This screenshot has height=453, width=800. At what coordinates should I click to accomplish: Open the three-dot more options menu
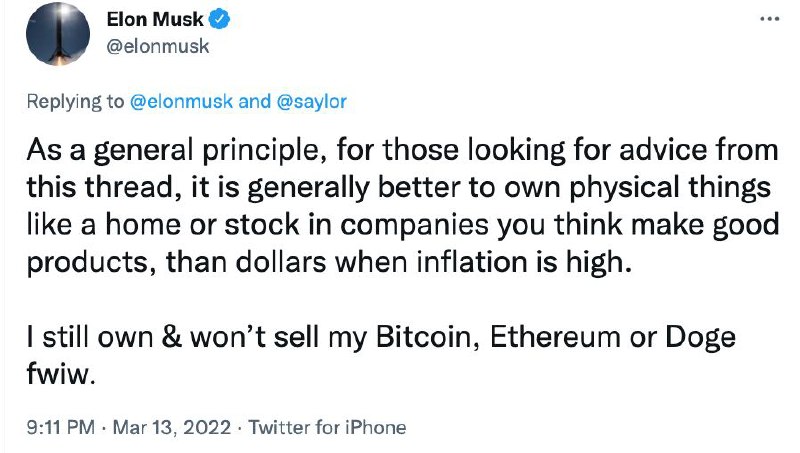tap(769, 19)
